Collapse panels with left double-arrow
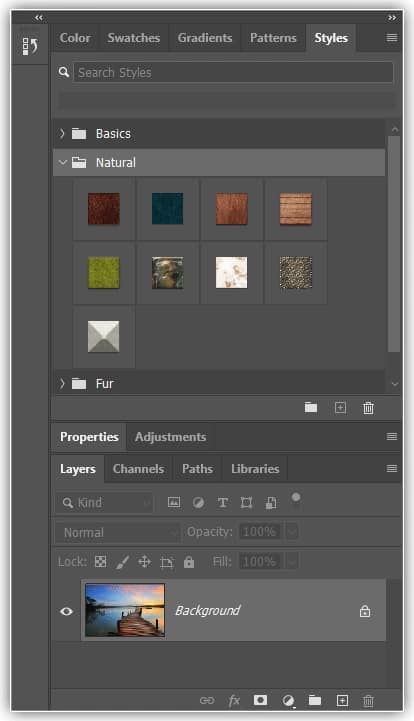The height and width of the screenshot is (721, 414). point(39,17)
